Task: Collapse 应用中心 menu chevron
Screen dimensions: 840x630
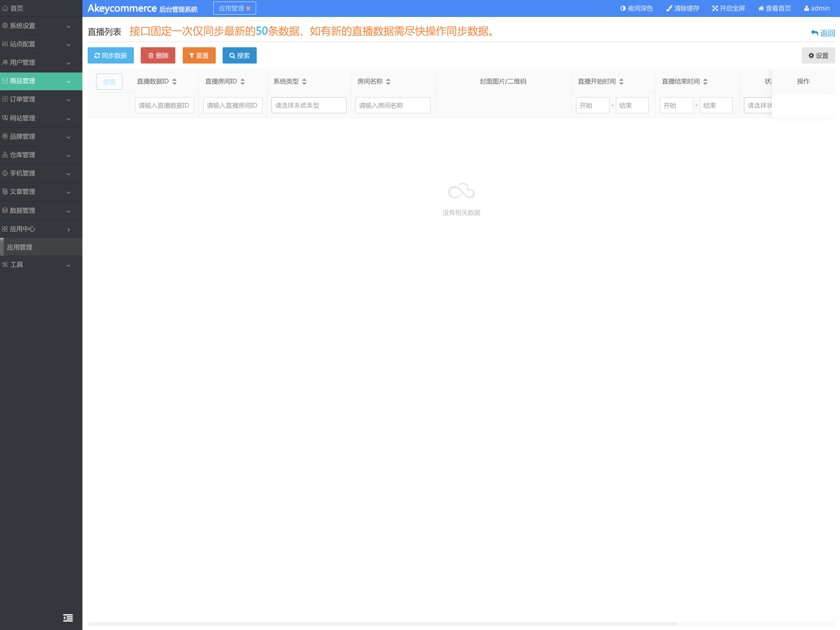Action: coord(68,229)
